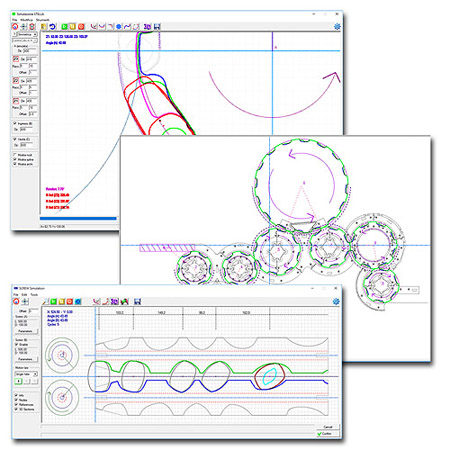450x450 pixels.
Task: Click the save floppy icon in SCREW Simulation toolbar
Action: (137, 302)
